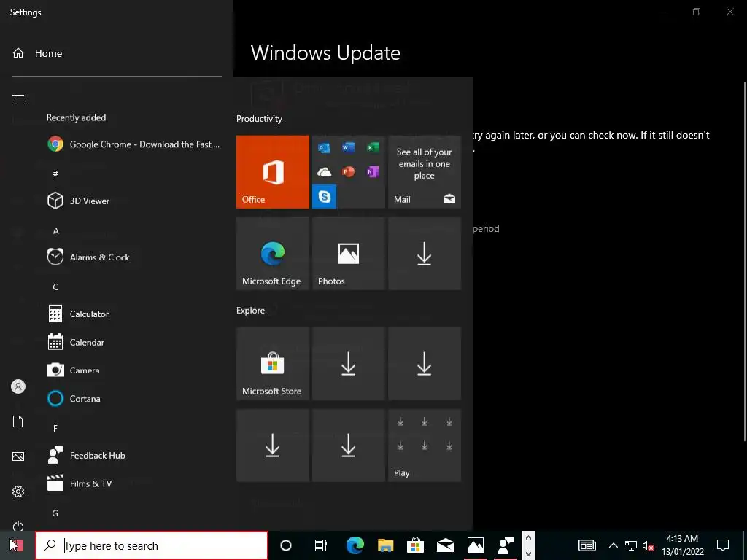The image size is (747, 560).
Task: Open Google Chrome from Recently added
Action: pyautogui.click(x=133, y=144)
